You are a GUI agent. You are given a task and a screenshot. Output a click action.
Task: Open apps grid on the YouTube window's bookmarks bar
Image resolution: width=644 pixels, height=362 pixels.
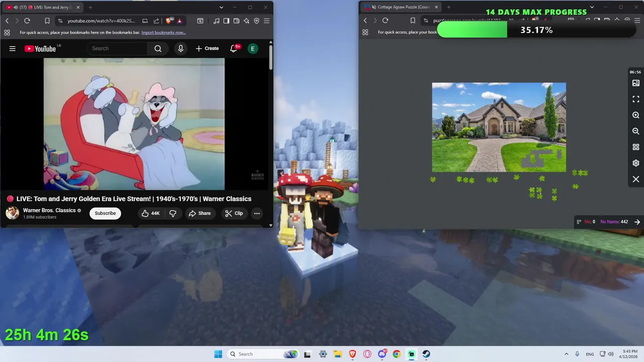(7, 33)
